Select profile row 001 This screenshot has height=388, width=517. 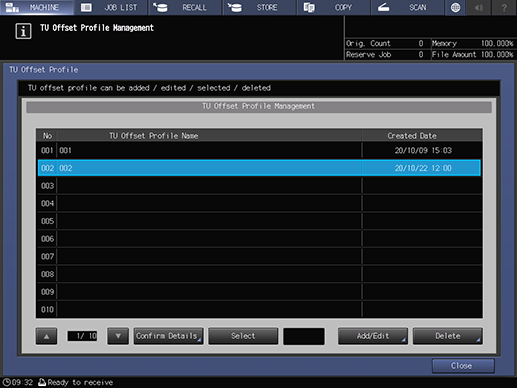pyautogui.click(x=259, y=150)
